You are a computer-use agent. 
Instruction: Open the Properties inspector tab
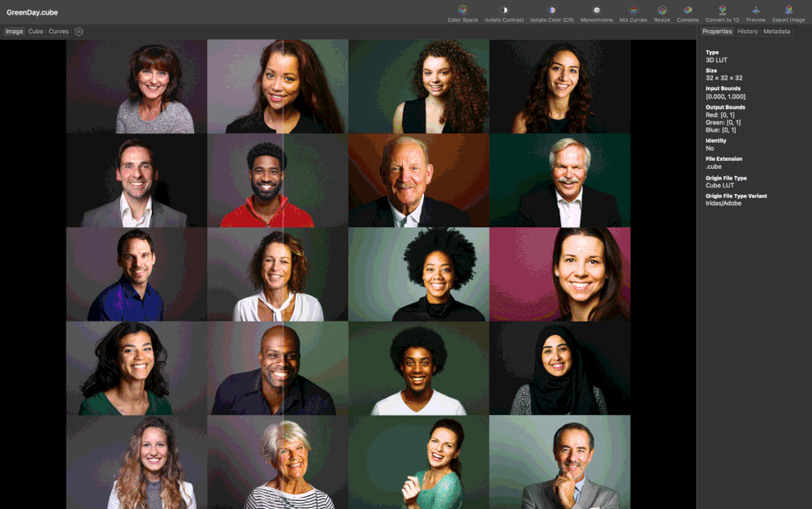[x=717, y=32]
